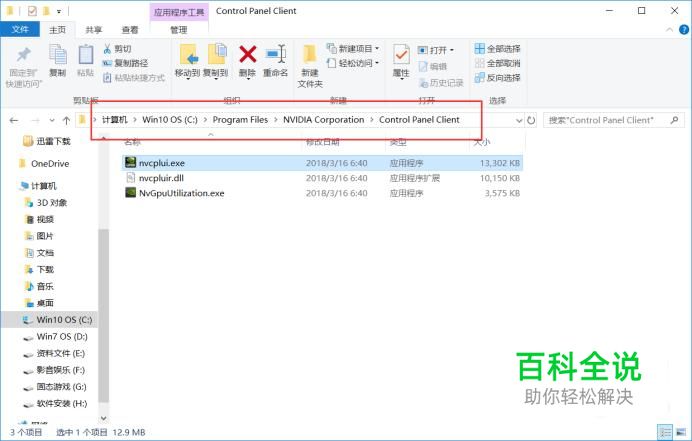This screenshot has width=692, height=441.
Task: Open 固态游戏 (G:) drive
Action: point(55,387)
